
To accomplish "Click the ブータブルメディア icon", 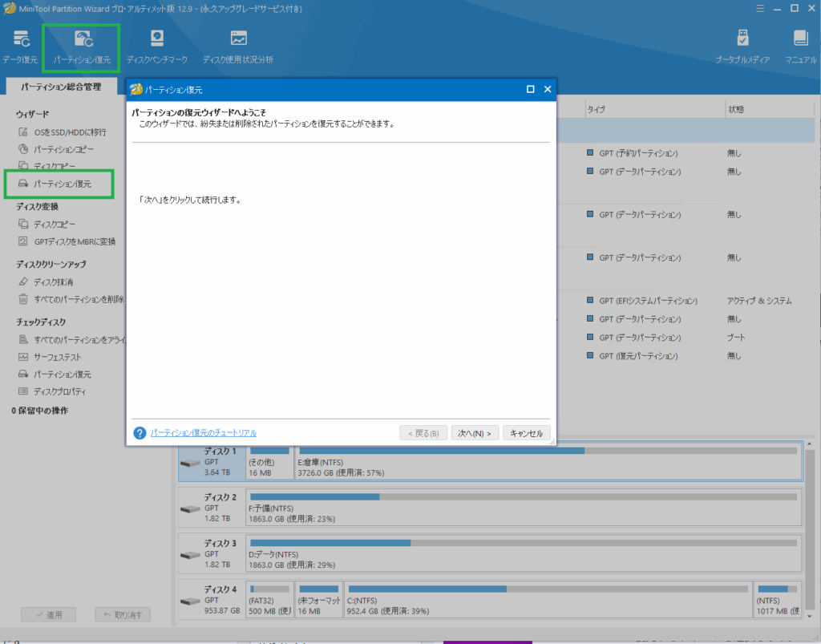I will click(742, 46).
